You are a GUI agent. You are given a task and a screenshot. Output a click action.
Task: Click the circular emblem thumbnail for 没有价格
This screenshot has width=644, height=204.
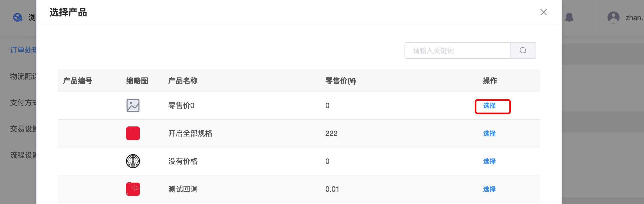coord(133,161)
